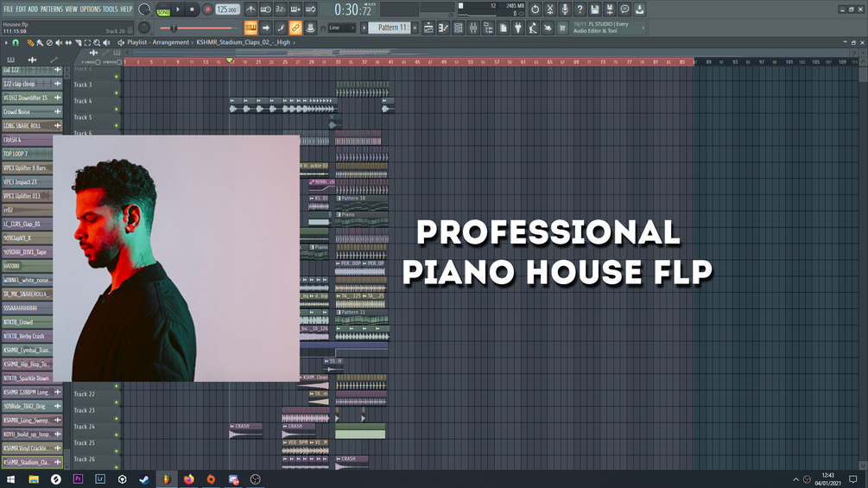The height and width of the screenshot is (488, 868).
Task: Open the plugin picker plug icon
Action: 518,28
